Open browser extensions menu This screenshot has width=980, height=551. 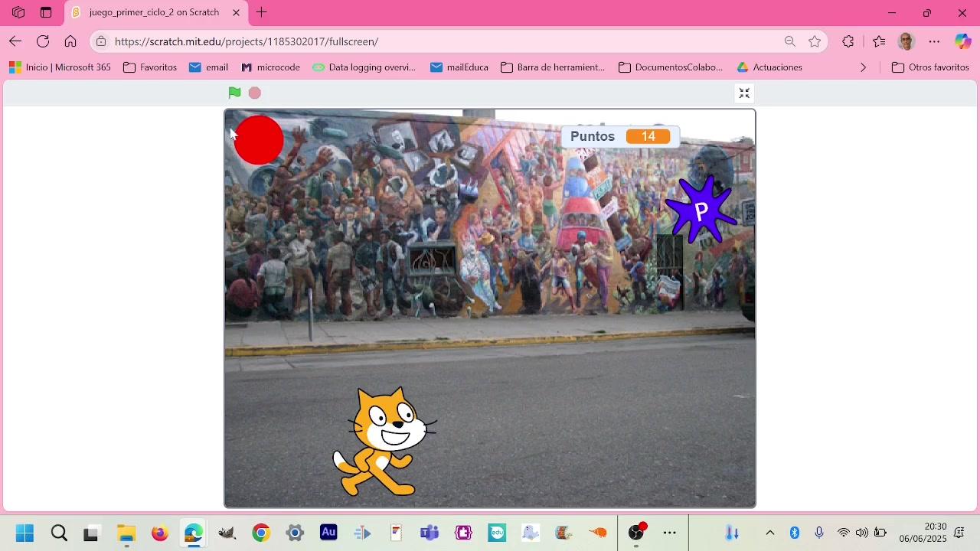pos(848,41)
